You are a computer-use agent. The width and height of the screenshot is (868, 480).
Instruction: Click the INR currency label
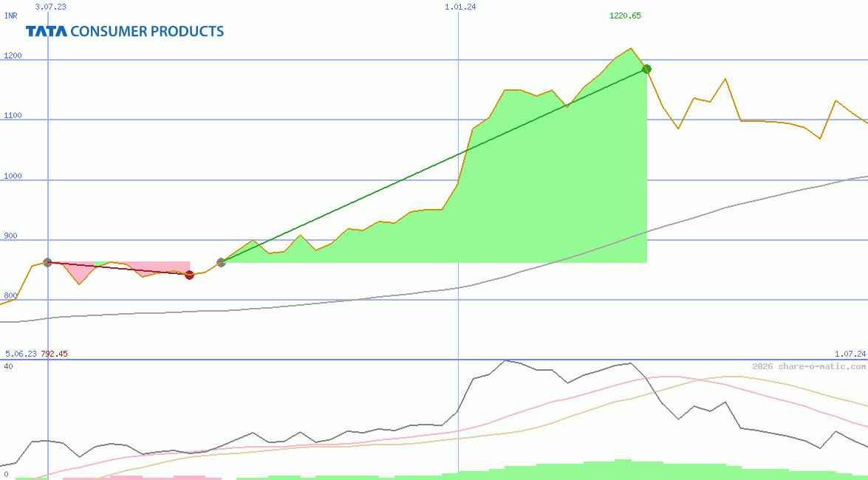[x=11, y=16]
